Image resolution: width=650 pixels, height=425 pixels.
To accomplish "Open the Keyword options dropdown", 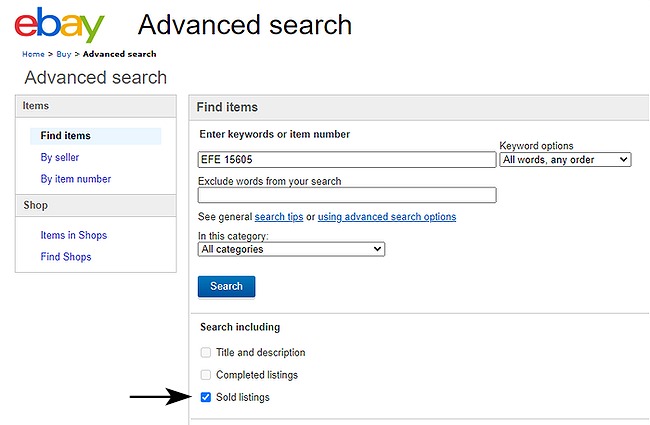I will click(x=565, y=160).
